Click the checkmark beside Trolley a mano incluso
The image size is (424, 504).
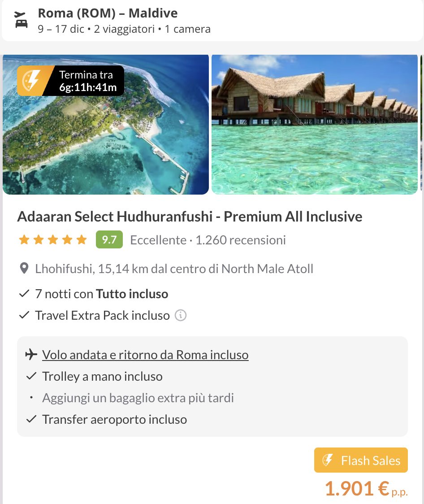[x=31, y=376]
